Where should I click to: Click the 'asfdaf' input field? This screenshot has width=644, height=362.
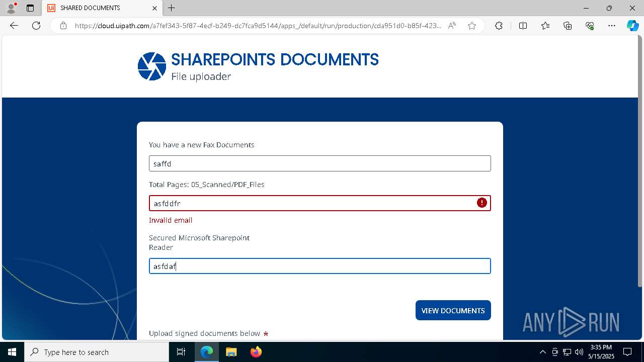point(320,266)
